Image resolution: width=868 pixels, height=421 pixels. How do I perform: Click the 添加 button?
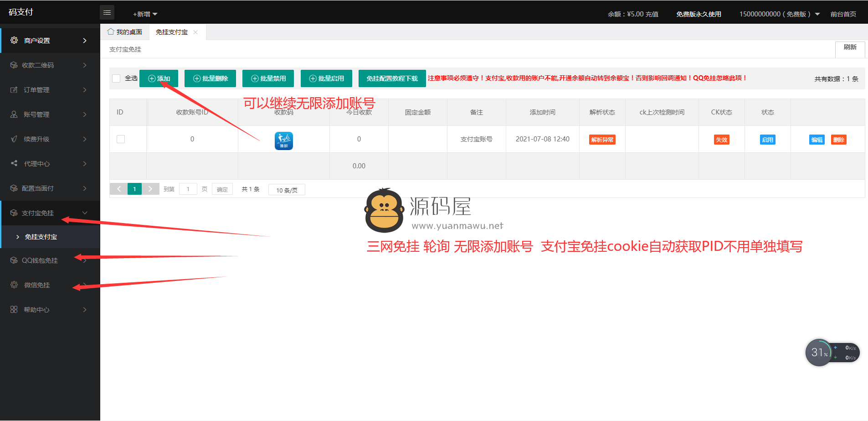pos(159,78)
